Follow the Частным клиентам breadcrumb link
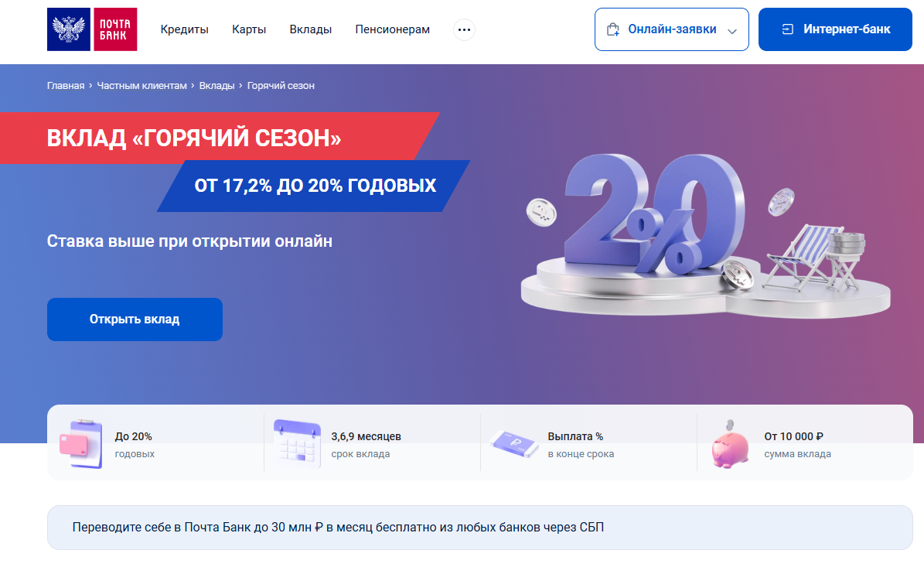The image size is (924, 574). click(141, 85)
